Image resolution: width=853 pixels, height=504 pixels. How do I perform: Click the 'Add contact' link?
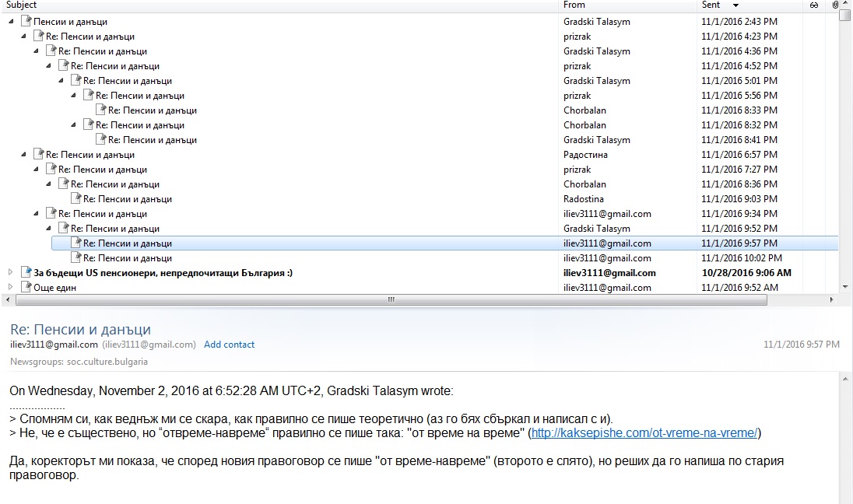(229, 344)
